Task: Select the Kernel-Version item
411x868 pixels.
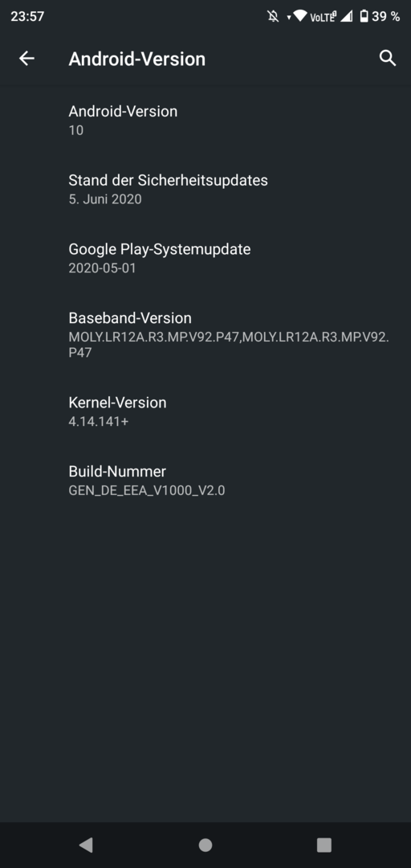Action: [x=205, y=411]
